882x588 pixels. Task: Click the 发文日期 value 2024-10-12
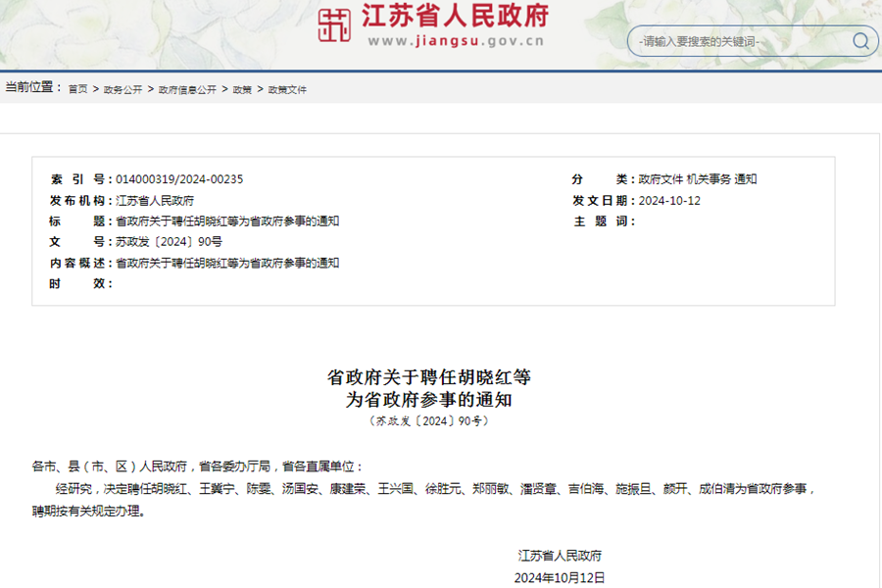[669, 200]
